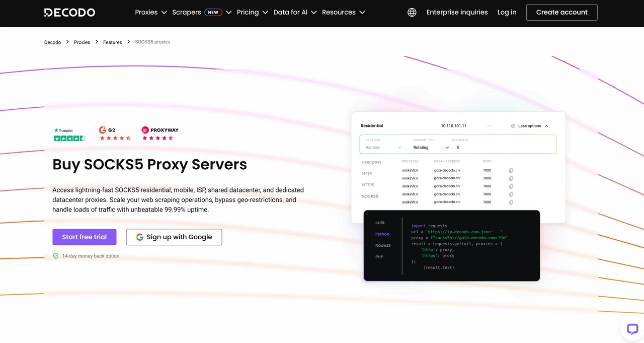This screenshot has height=343, width=644.
Task: Copy the last proxy endpoint row
Action: 511,202
